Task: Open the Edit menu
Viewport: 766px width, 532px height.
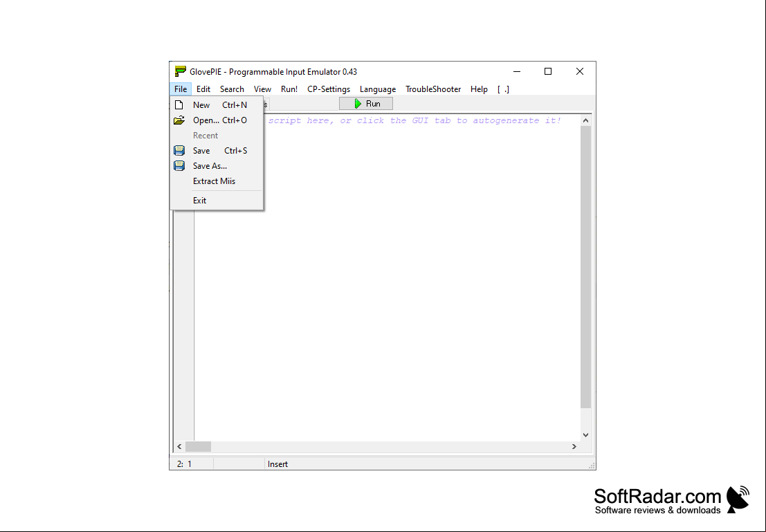Action: (203, 89)
